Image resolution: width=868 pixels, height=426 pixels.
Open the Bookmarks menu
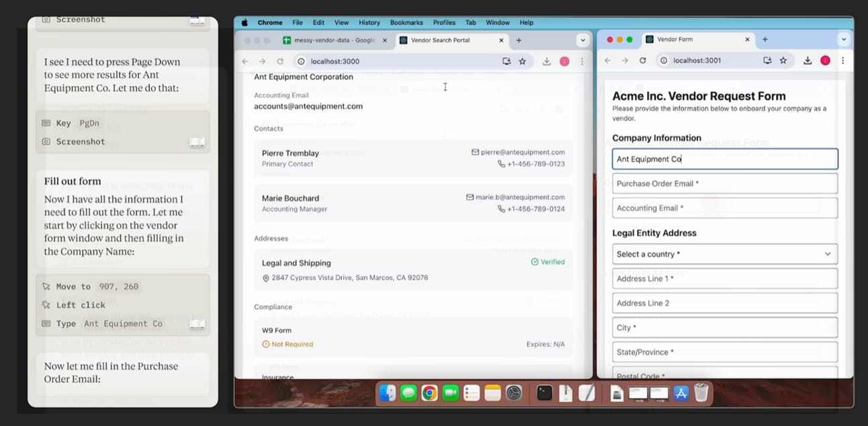tap(406, 22)
